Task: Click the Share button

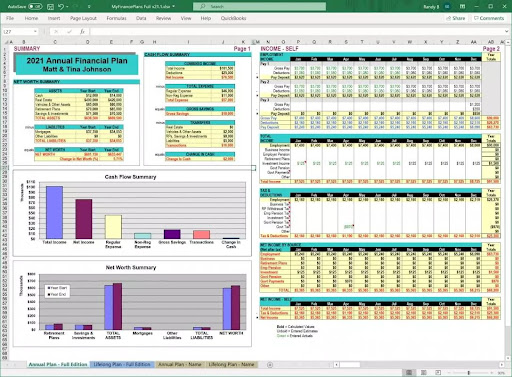Action: 456,18
